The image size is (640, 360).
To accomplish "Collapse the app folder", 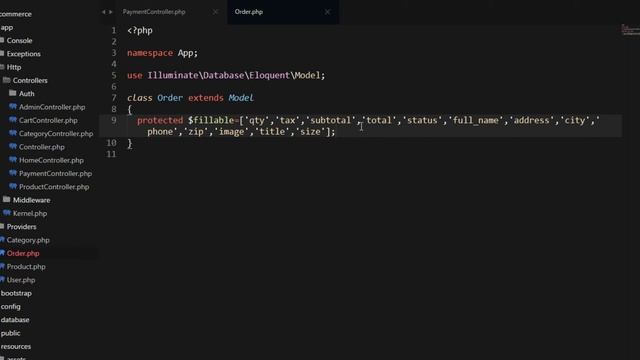I will tap(7, 27).
